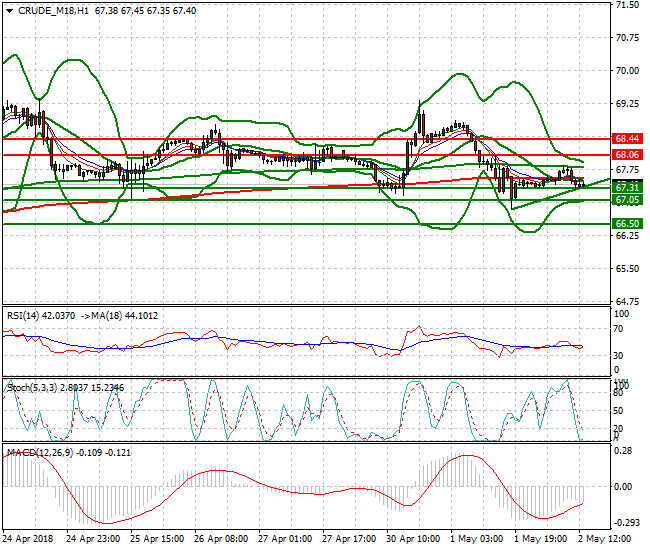Viewport: 650px width, 550px height.
Task: Select the 0.28 MACD scale value
Action: [x=623, y=451]
